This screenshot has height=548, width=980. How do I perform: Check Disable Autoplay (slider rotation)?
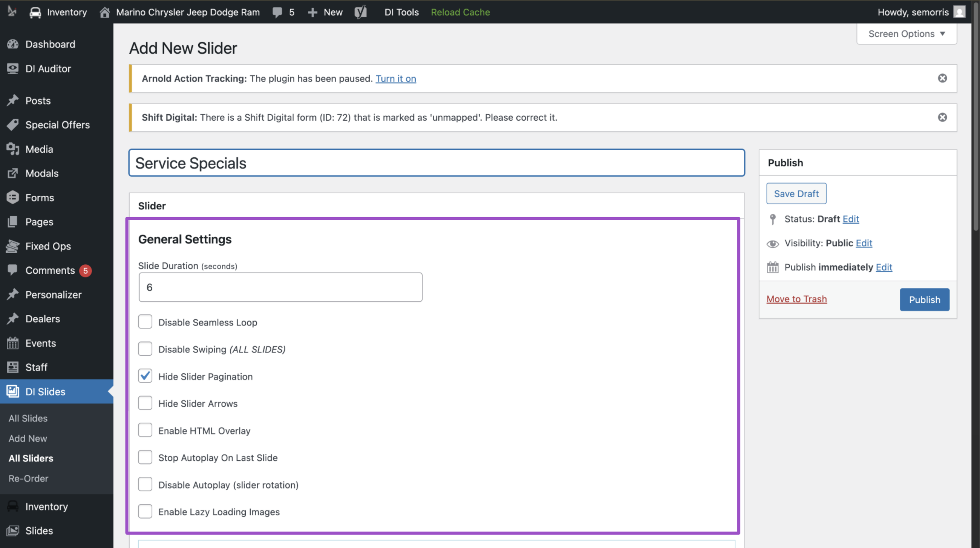[x=145, y=484]
